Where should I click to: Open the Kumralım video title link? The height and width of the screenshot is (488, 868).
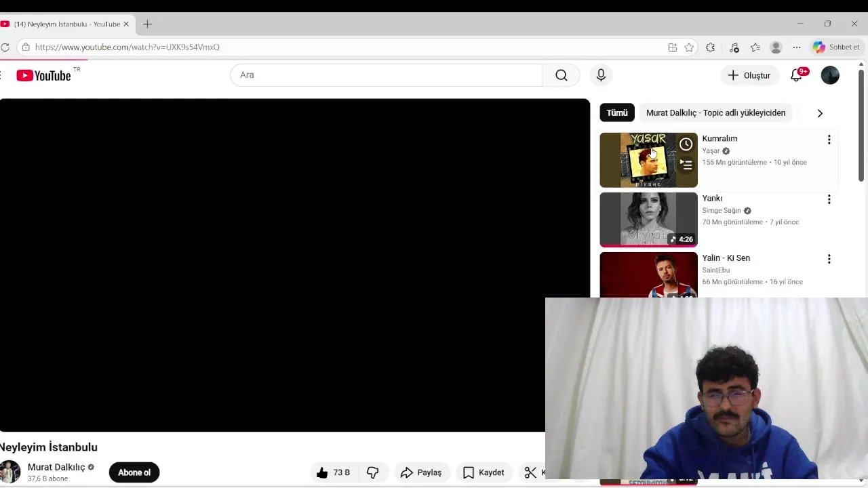(x=719, y=139)
